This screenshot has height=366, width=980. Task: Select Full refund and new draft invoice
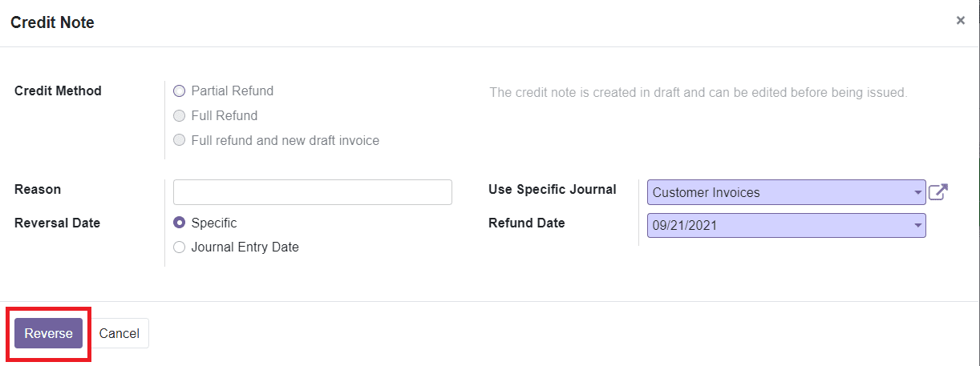[180, 141]
